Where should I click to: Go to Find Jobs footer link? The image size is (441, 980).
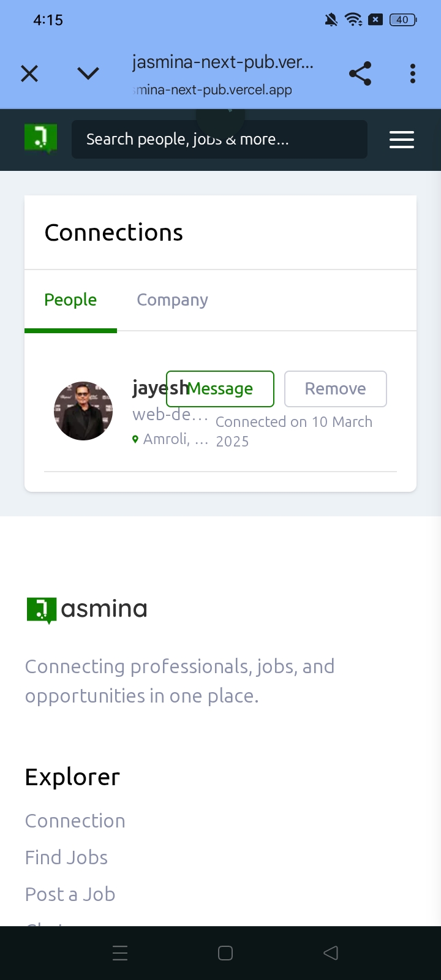coord(67,858)
